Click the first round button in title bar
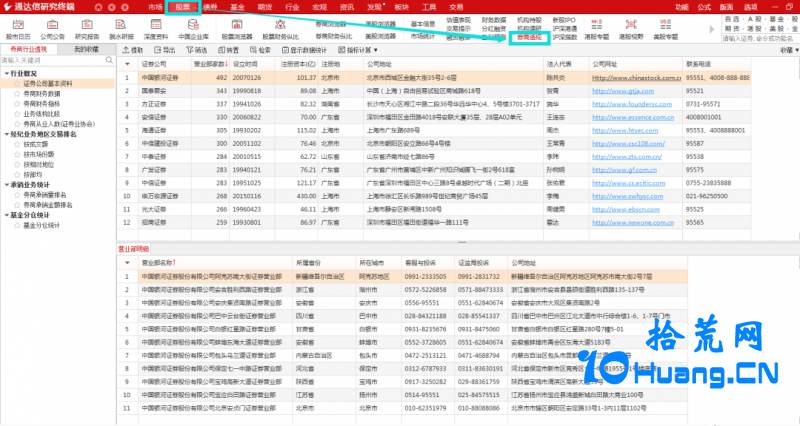The width and height of the screenshot is (800, 426). tap(98, 7)
